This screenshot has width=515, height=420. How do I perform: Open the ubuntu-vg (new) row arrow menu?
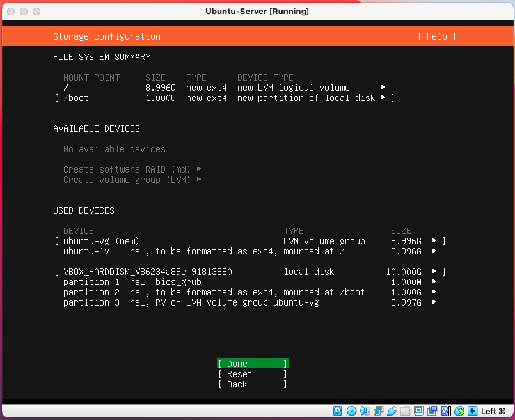(x=434, y=240)
